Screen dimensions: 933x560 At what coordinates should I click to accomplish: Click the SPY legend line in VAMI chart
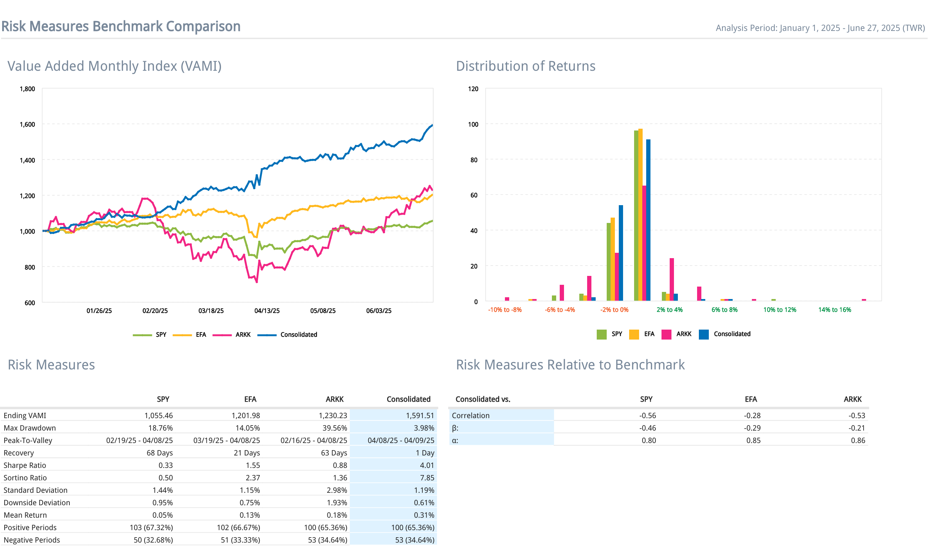click(142, 335)
